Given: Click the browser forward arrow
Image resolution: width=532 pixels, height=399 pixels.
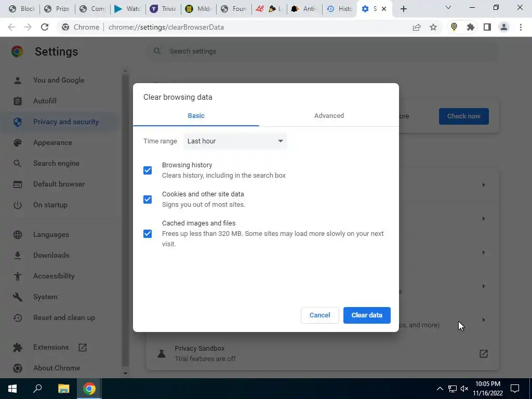Looking at the screenshot, I should point(28,27).
